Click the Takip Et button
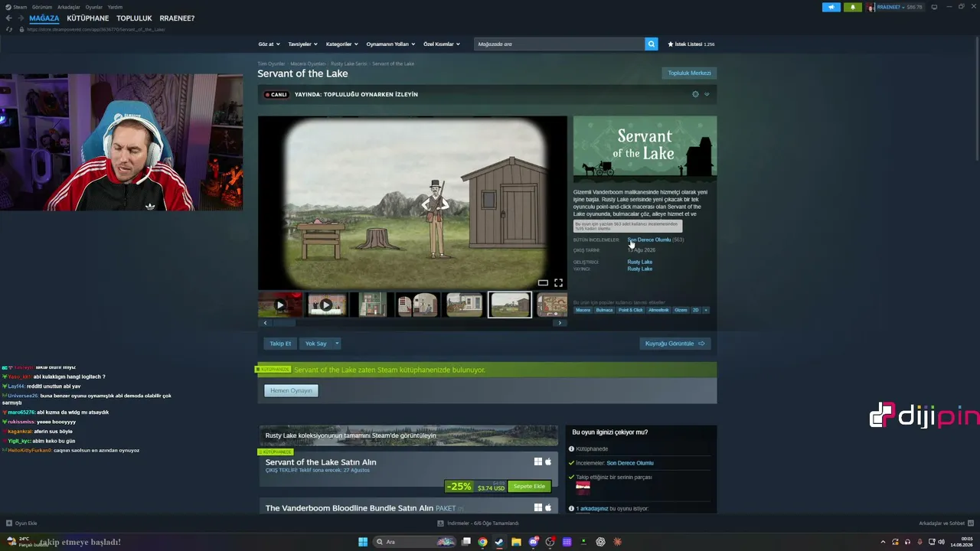The image size is (980, 551). [x=280, y=344]
